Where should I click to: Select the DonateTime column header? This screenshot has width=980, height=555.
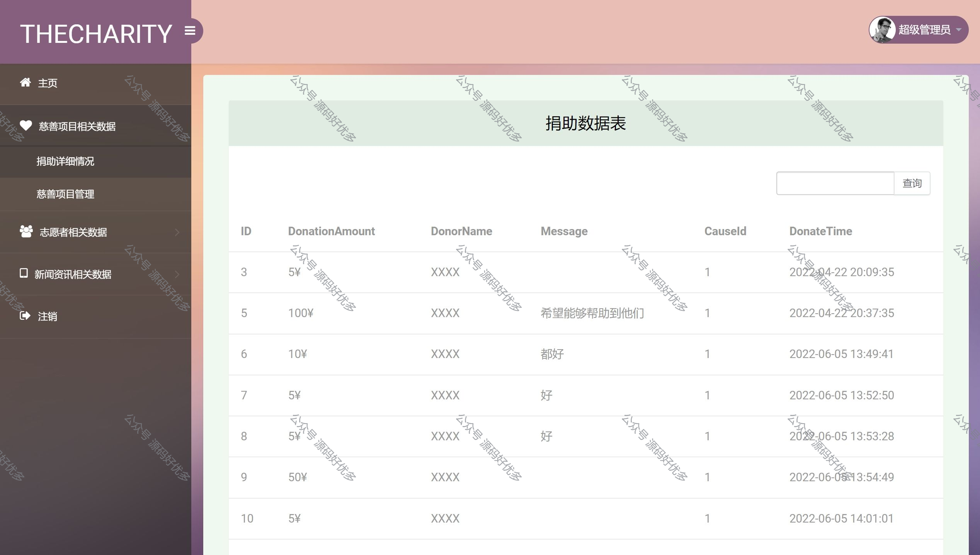tap(820, 231)
